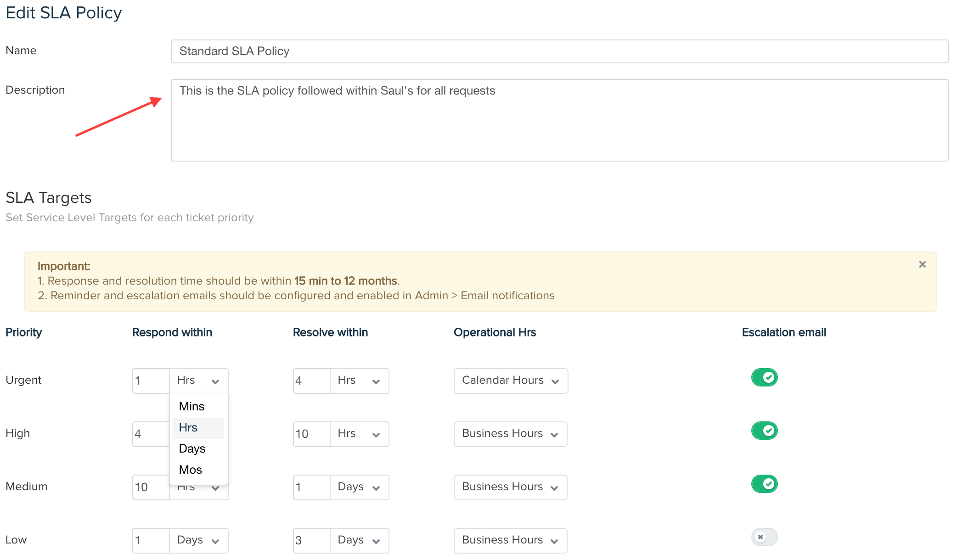Screen dimensions: 957x560
Task: Click the policy Name input field
Action: (x=559, y=51)
